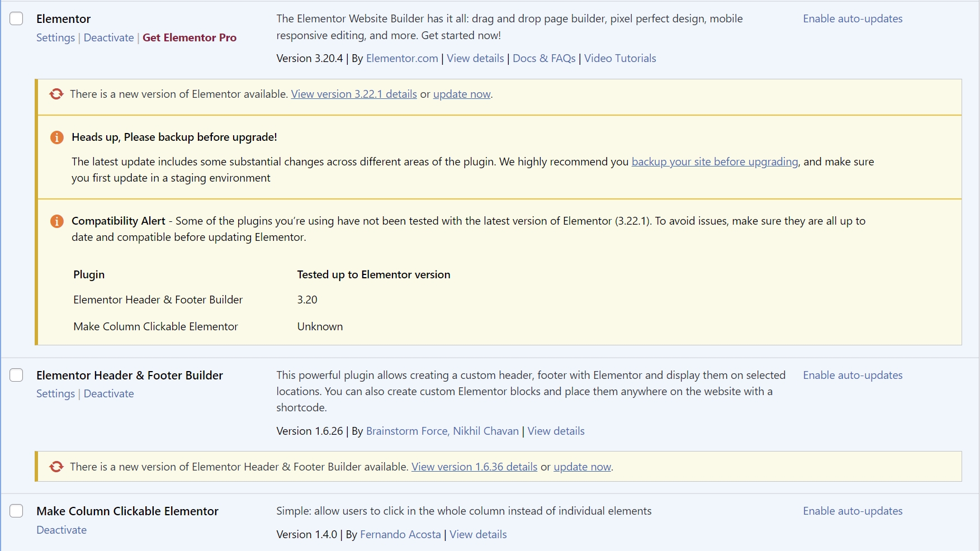Open Fernando Acosta author link

tap(400, 535)
